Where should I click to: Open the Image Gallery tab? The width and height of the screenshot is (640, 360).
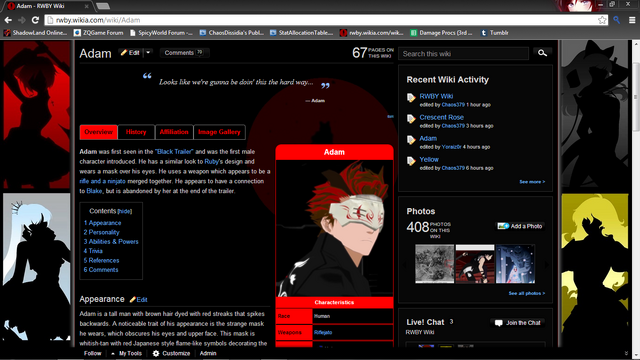tap(219, 132)
